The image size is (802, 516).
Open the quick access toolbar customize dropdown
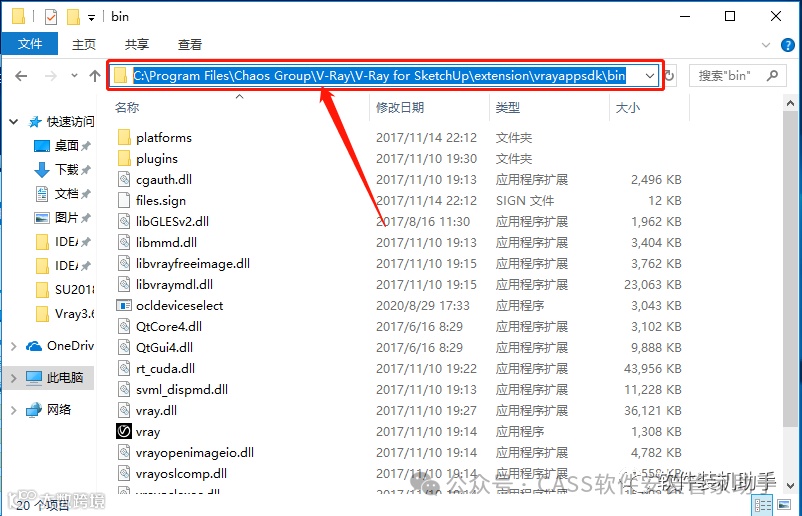coord(91,18)
